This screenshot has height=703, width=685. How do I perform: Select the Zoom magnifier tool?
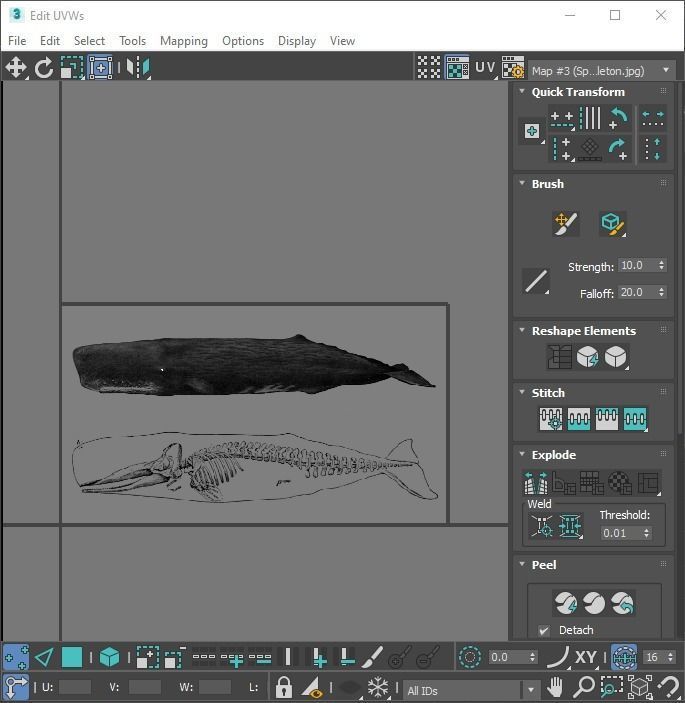(584, 686)
